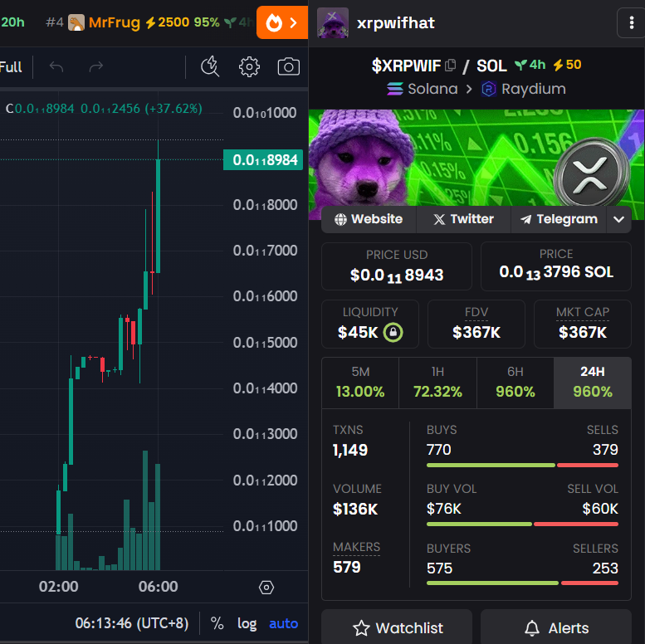
Task: Click the Solana chain name
Action: point(432,89)
